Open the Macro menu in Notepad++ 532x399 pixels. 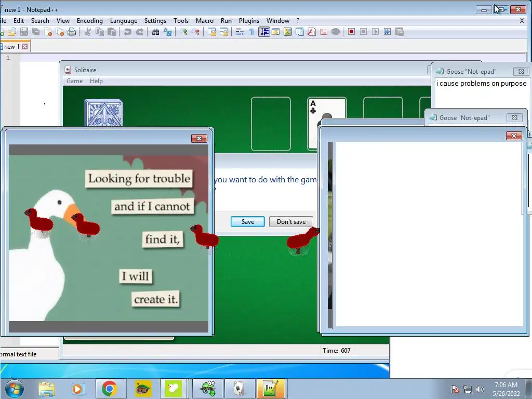(x=205, y=21)
